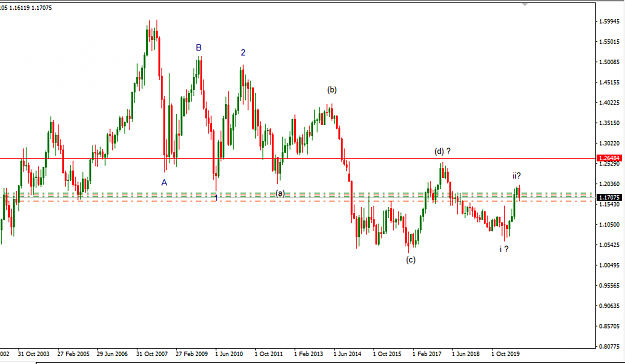The width and height of the screenshot is (625, 364).
Task: Select the wave label (c)
Action: (x=411, y=260)
